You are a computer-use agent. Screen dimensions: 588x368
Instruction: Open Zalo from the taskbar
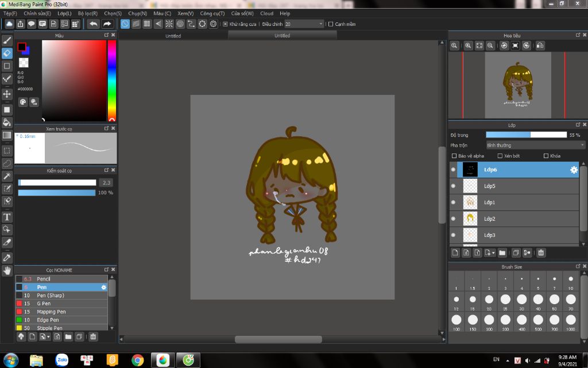tap(62, 360)
